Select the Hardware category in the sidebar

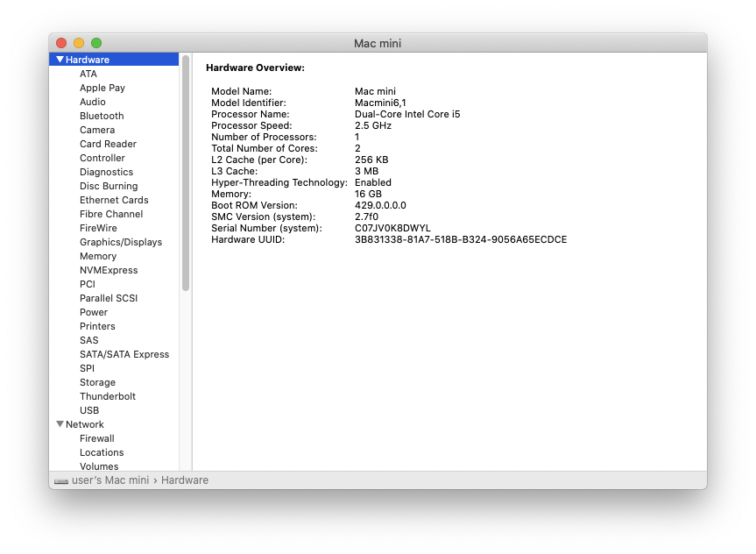click(114, 60)
